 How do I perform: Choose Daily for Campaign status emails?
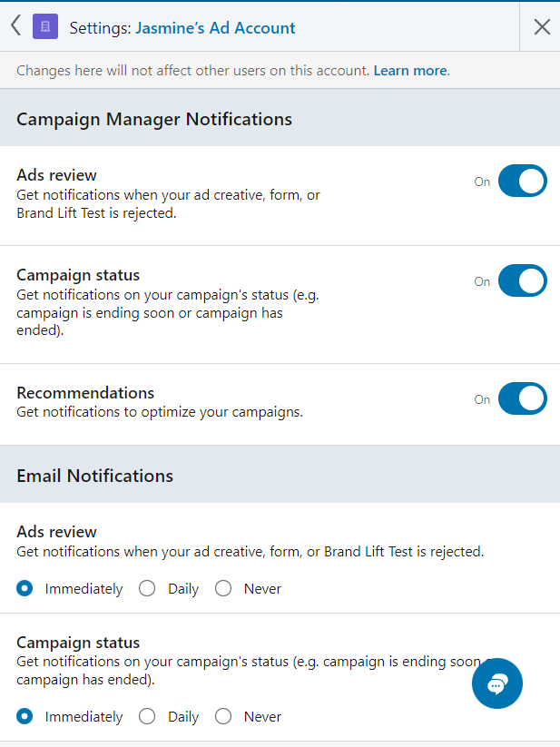point(147,716)
